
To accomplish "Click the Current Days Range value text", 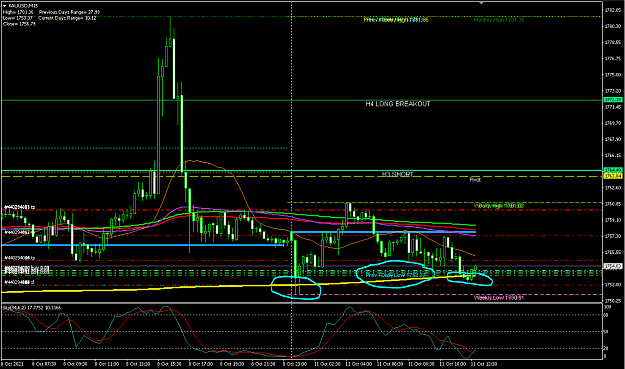I will (67, 18).
